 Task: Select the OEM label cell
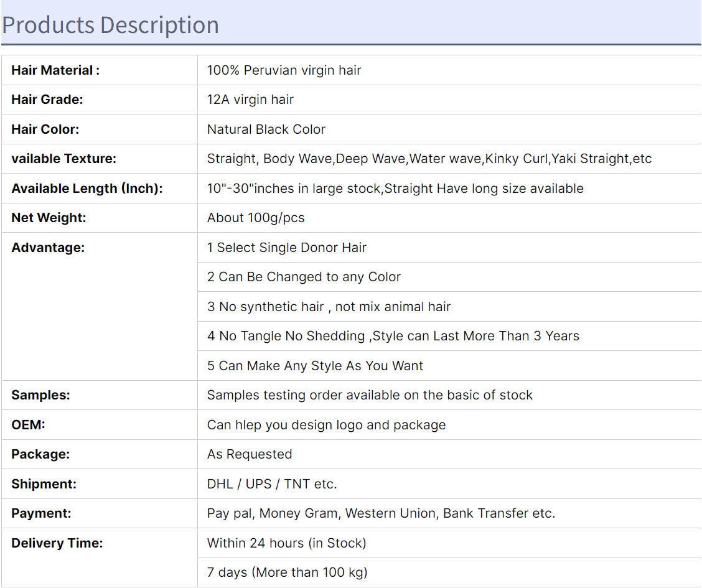click(100, 424)
